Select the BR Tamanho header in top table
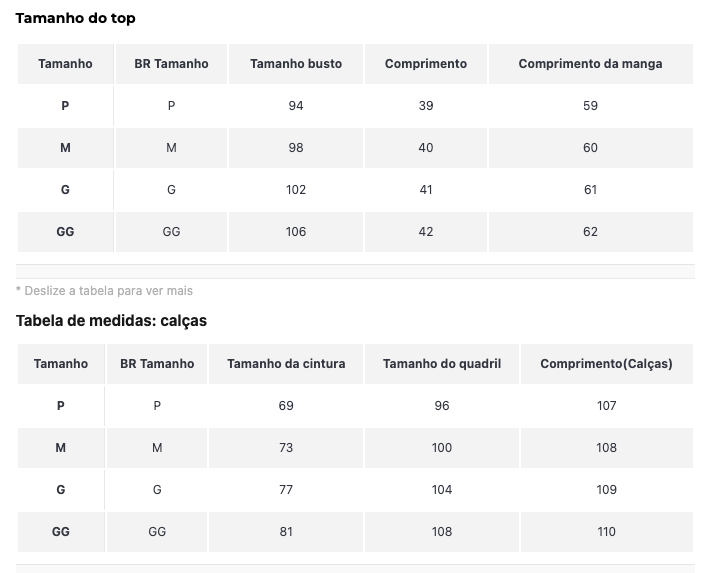Screen dimensions: 703x573 [171, 64]
